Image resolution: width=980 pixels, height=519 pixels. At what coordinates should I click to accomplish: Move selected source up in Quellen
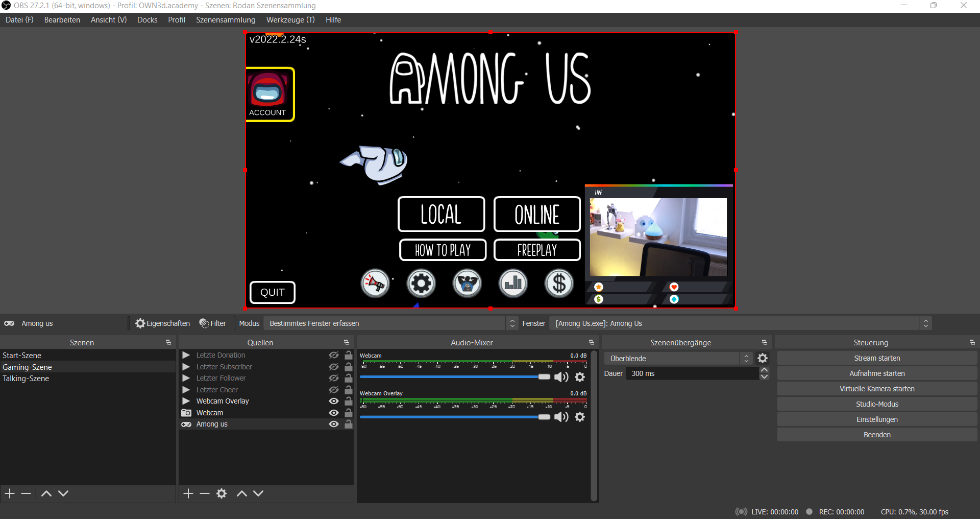(242, 493)
